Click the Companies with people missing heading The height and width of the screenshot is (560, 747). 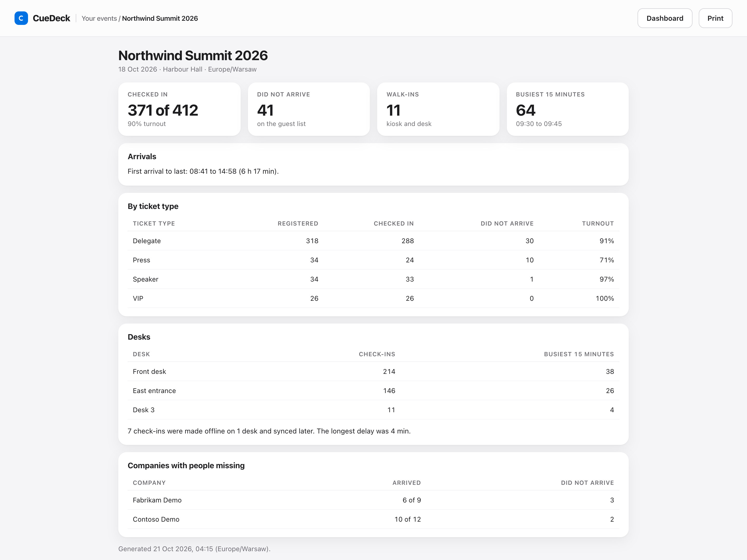(x=186, y=465)
